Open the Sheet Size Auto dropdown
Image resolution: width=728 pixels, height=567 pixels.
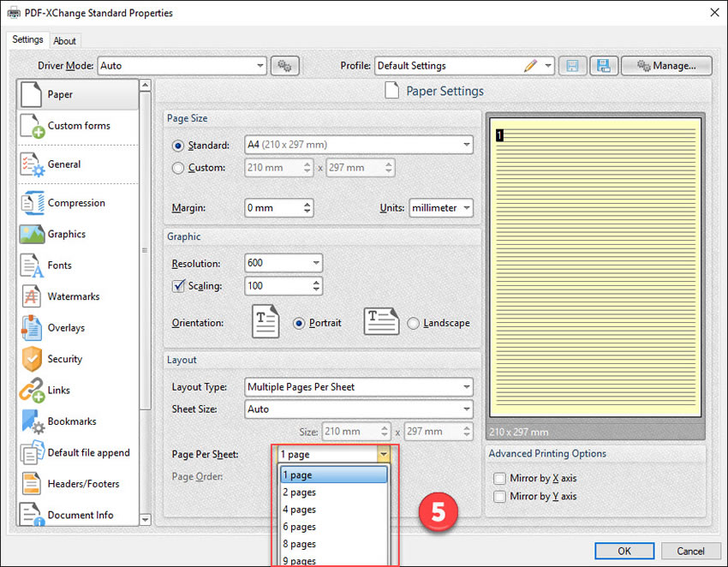358,409
